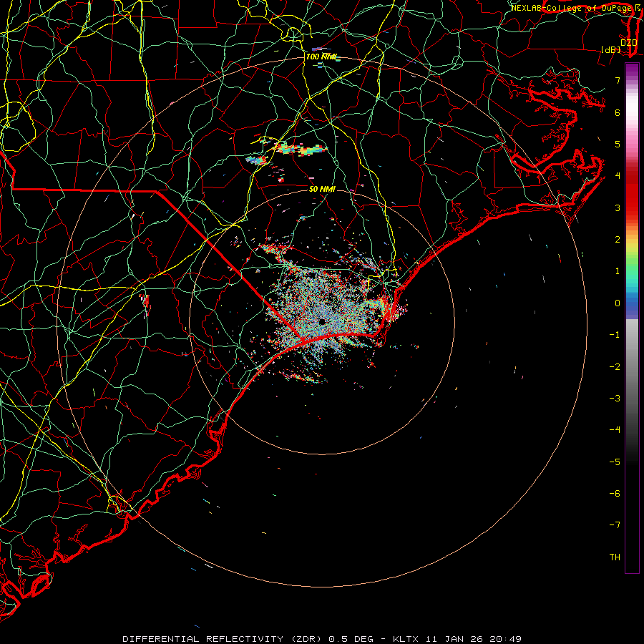Select the -5 value on the color scale
Screen dimensions: 644x644
(615, 462)
